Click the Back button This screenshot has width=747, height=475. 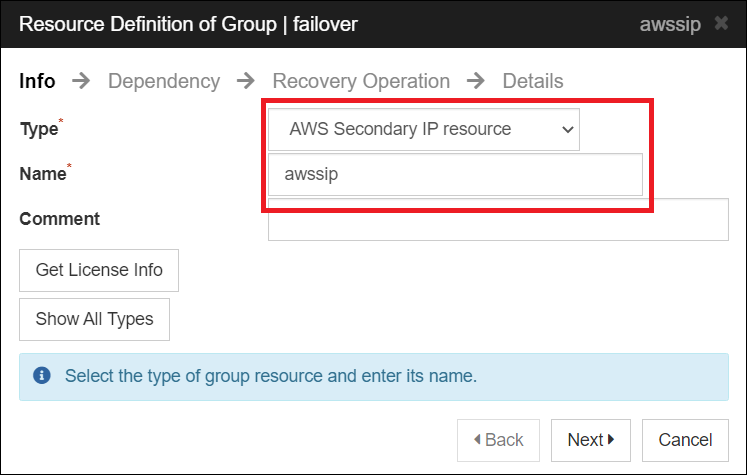[498, 440]
